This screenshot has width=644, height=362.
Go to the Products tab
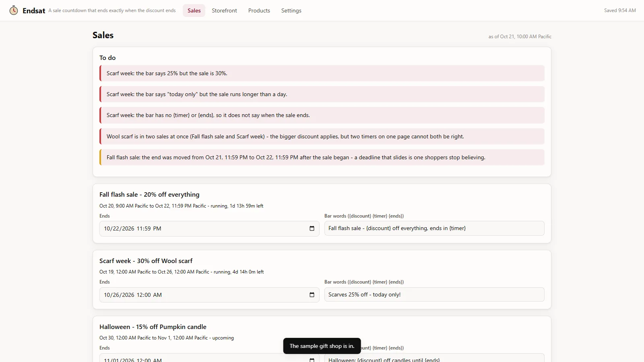[259, 10]
